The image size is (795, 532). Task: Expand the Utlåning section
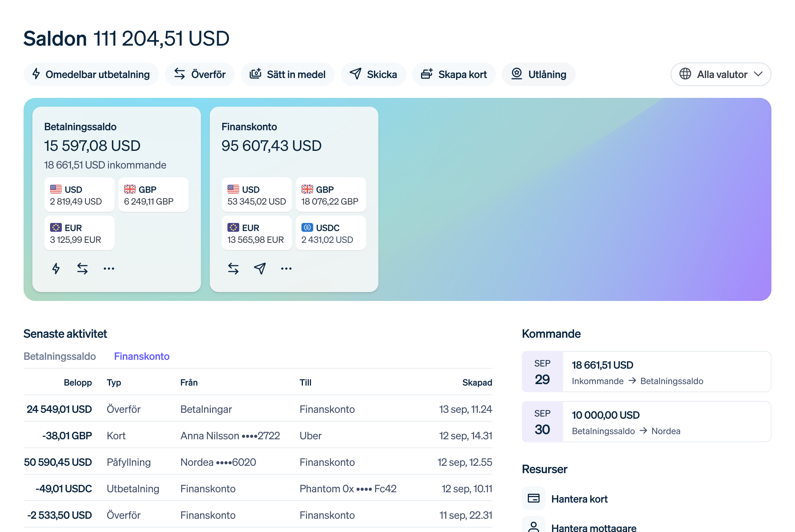[x=538, y=74]
